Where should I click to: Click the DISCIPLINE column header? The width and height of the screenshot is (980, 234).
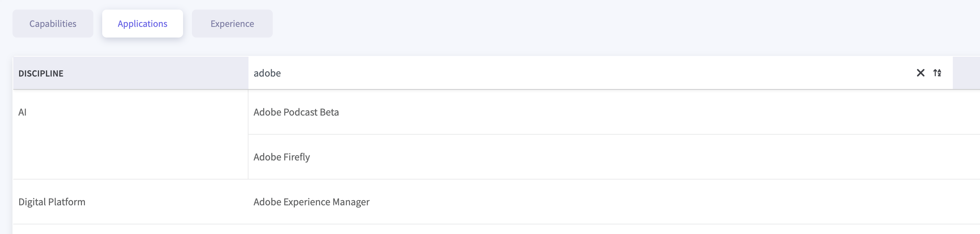41,74
